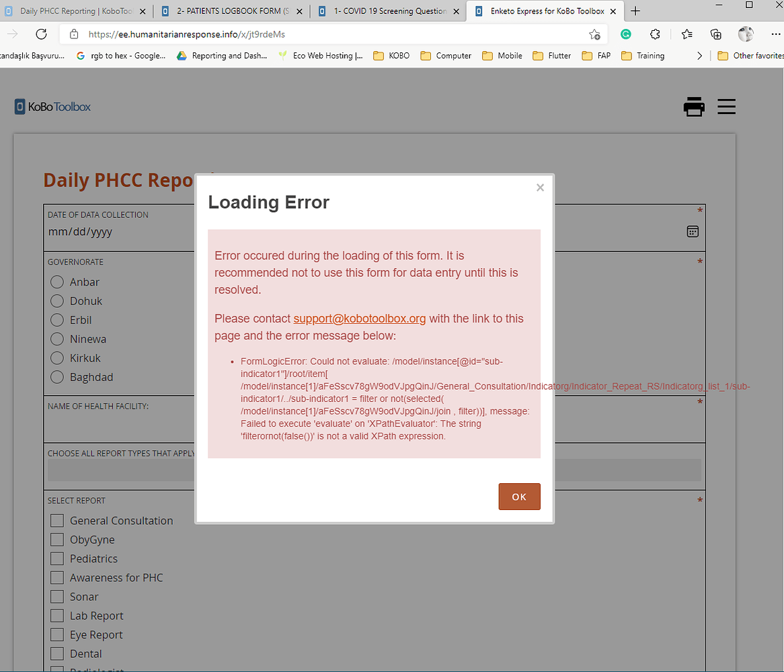
Task: Close the Loading Error dialog with X
Action: [x=540, y=187]
